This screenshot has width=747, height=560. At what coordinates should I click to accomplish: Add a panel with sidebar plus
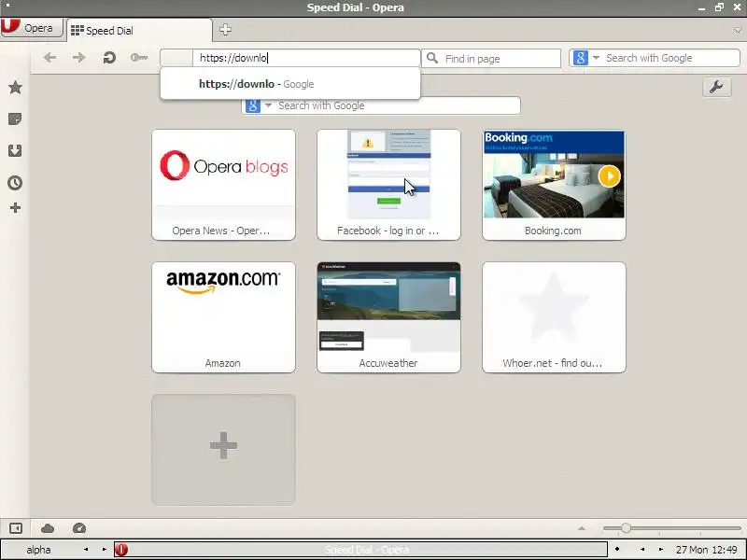pyautogui.click(x=15, y=207)
